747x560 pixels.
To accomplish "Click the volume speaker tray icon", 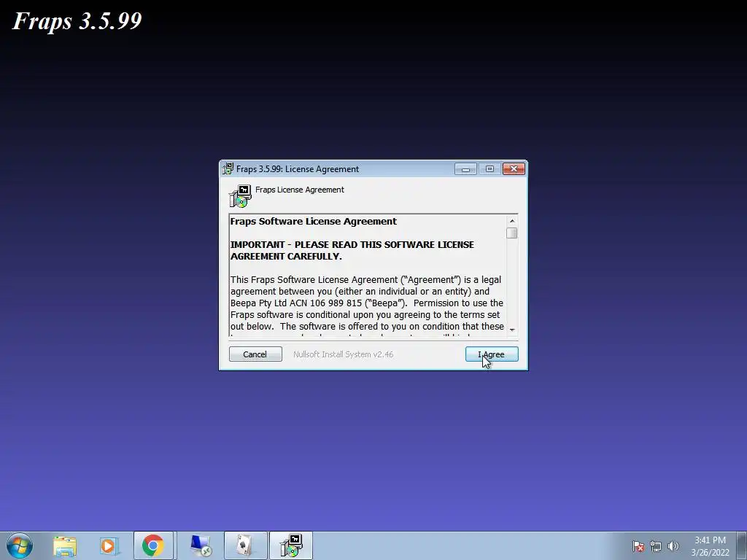I will (x=673, y=546).
